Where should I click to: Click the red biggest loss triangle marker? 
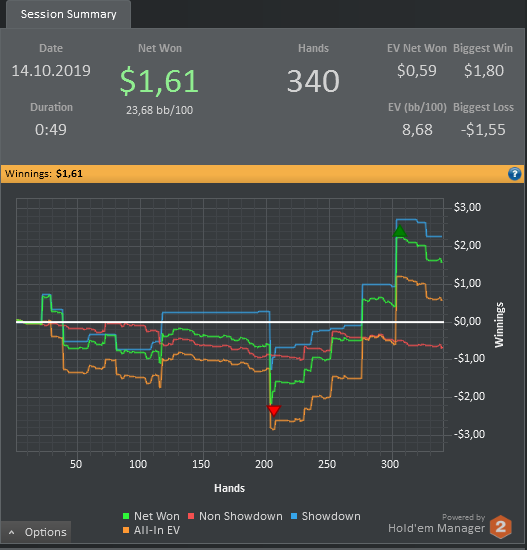(274, 410)
